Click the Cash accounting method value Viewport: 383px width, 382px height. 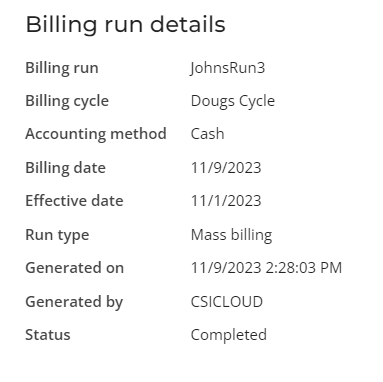207,134
